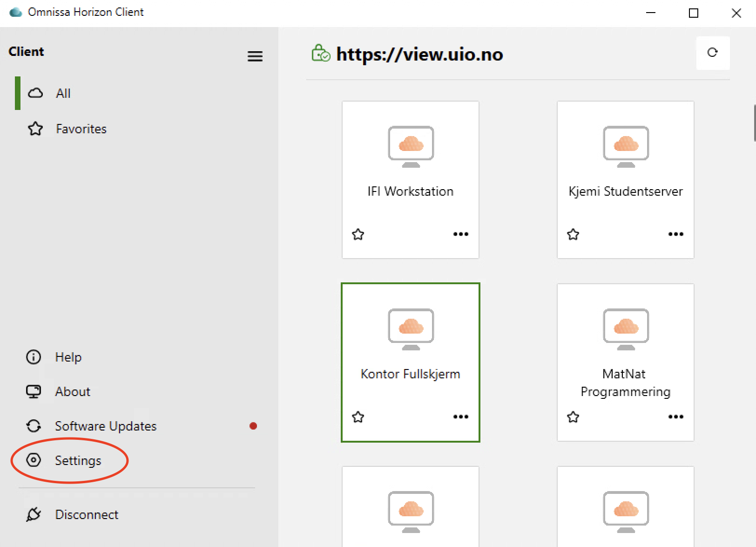Toggle favorite star on MatNat Programmering

coord(573,417)
